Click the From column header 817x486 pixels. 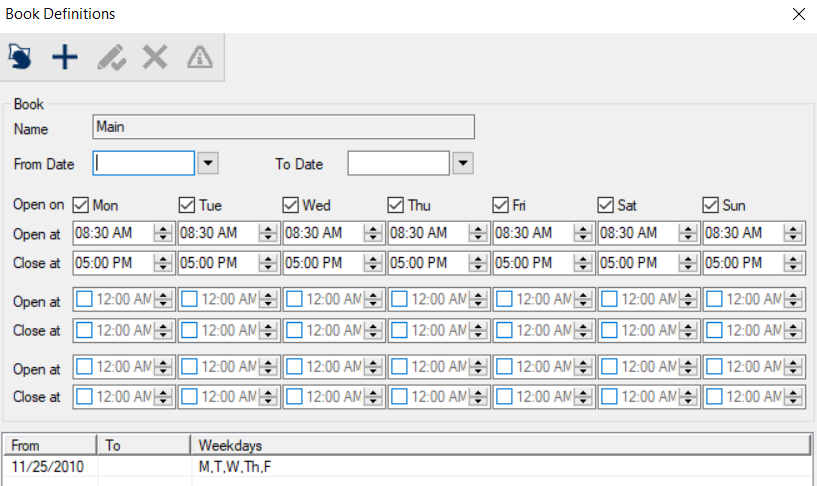tap(50, 445)
